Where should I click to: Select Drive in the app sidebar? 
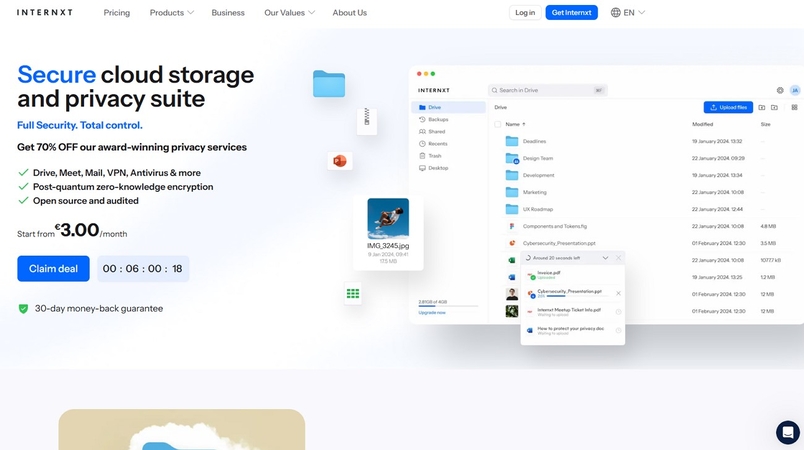coord(449,107)
